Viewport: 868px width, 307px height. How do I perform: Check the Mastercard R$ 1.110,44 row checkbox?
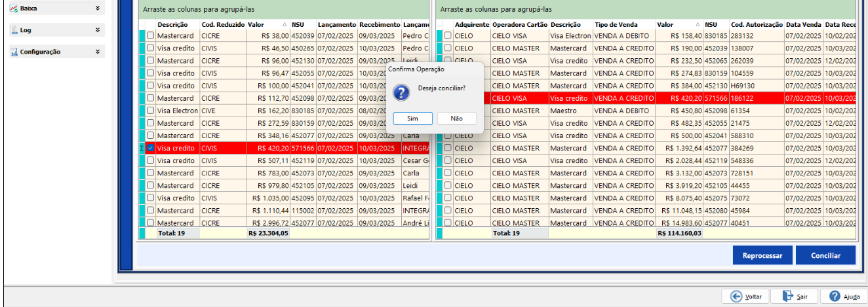click(x=151, y=211)
